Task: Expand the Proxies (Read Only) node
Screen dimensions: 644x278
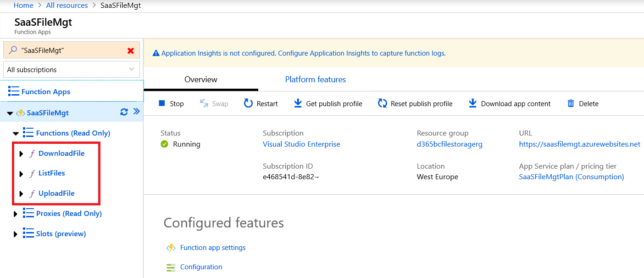Action: (16, 214)
